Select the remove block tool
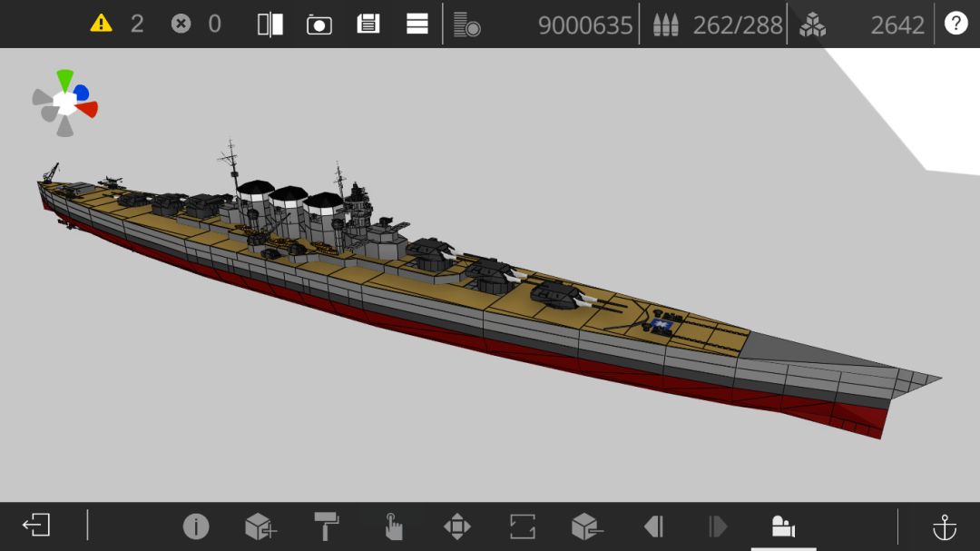Viewport: 980px width, 551px height. [587, 526]
